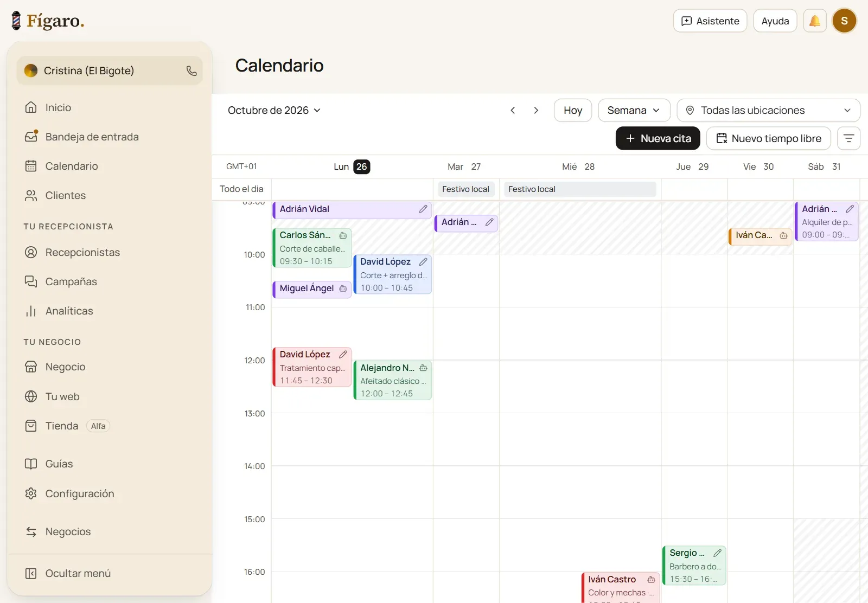Open the user avatar S menu
The image size is (868, 603).
(844, 21)
